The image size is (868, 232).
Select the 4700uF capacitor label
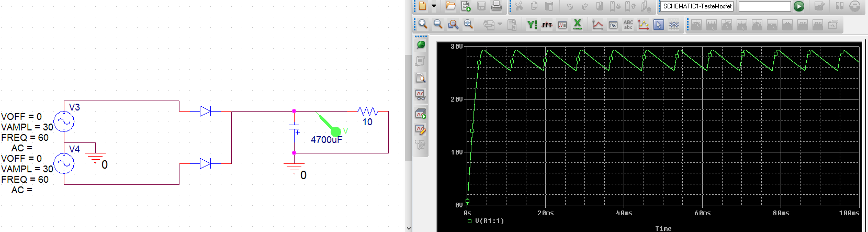[x=326, y=140]
